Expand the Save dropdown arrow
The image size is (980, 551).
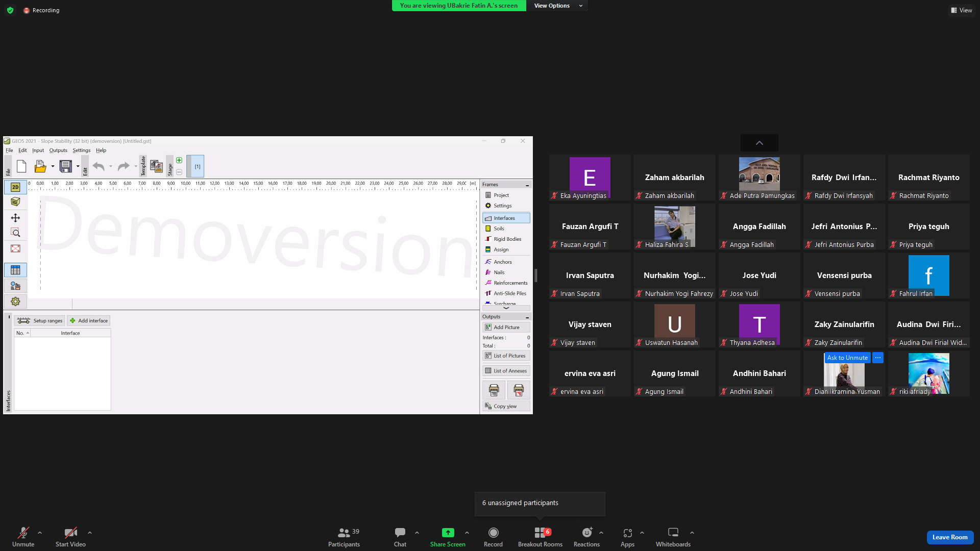[78, 166]
